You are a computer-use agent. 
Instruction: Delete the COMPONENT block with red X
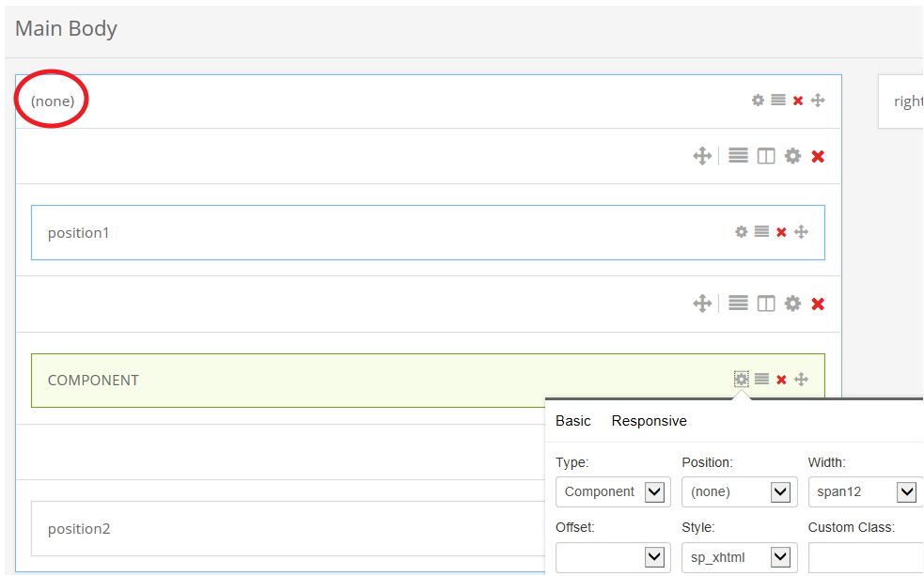point(781,380)
